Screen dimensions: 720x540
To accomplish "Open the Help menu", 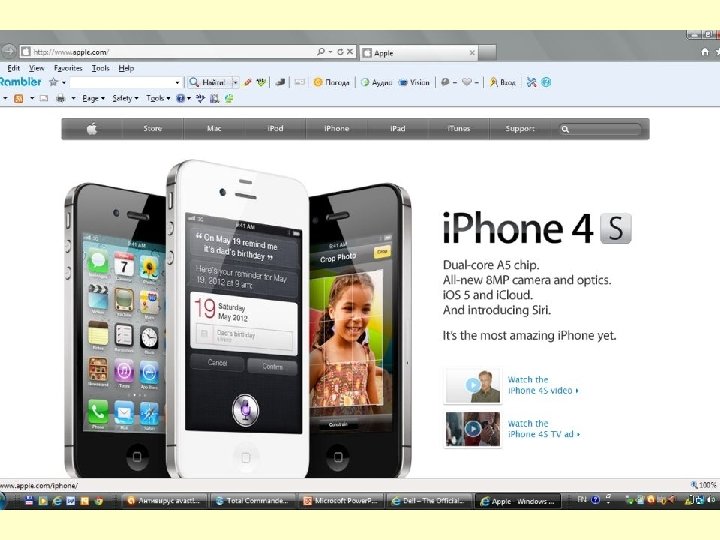I will pos(126,68).
